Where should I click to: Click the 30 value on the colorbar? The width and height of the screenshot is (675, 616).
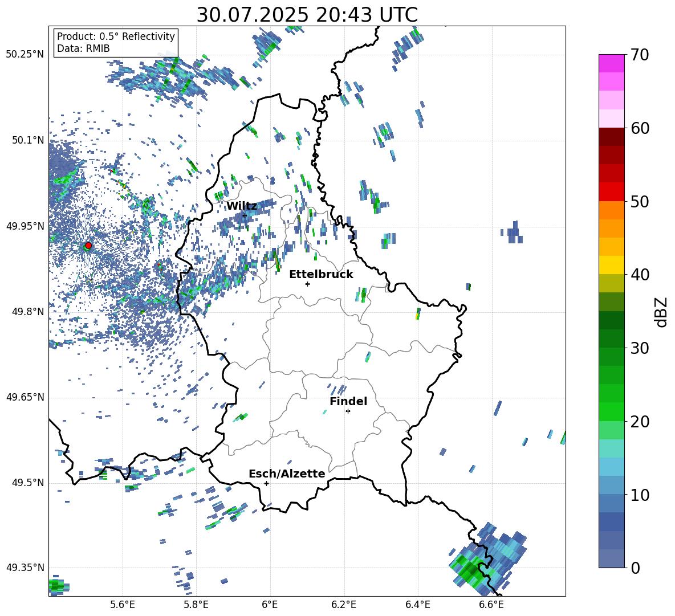[x=639, y=348]
